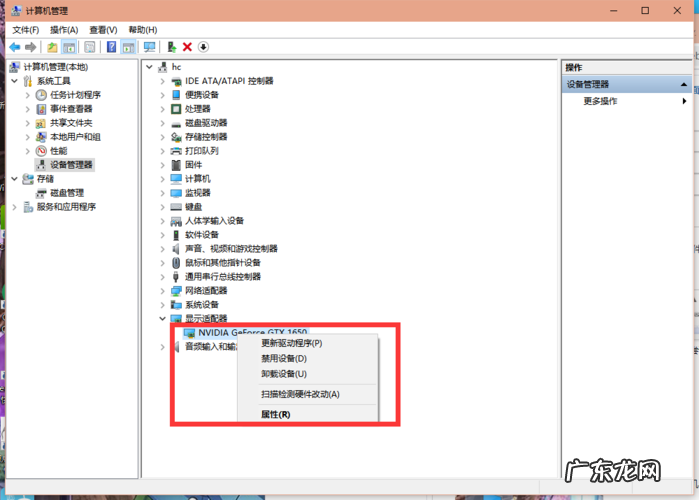
Task: Minimize the 计算机管理 window
Action: [614, 11]
